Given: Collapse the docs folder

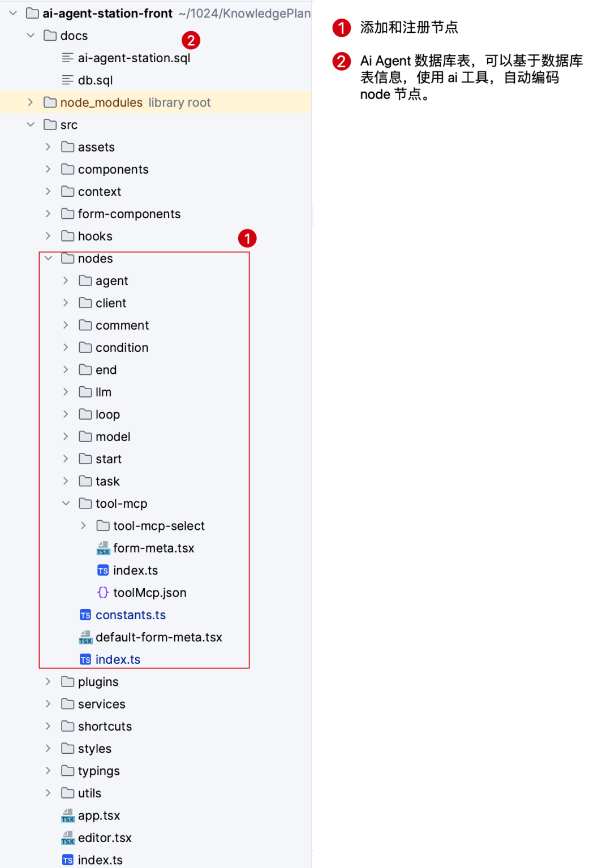Looking at the screenshot, I should coord(31,36).
